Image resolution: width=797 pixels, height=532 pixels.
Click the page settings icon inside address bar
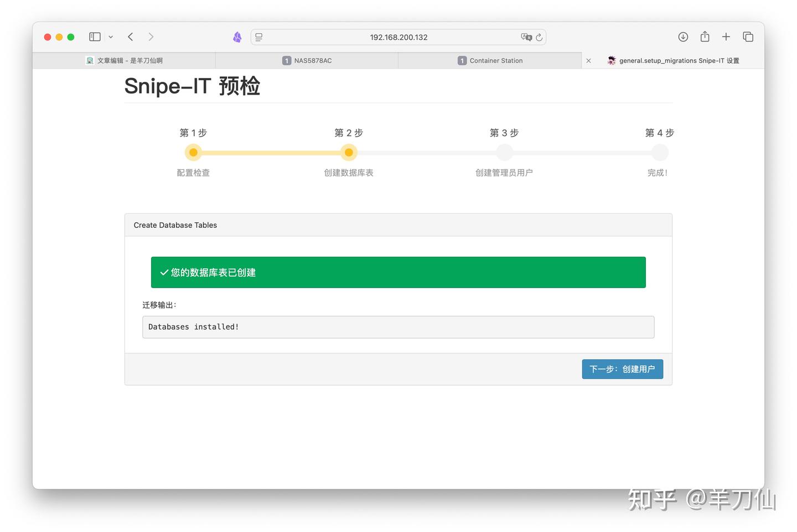click(x=258, y=36)
